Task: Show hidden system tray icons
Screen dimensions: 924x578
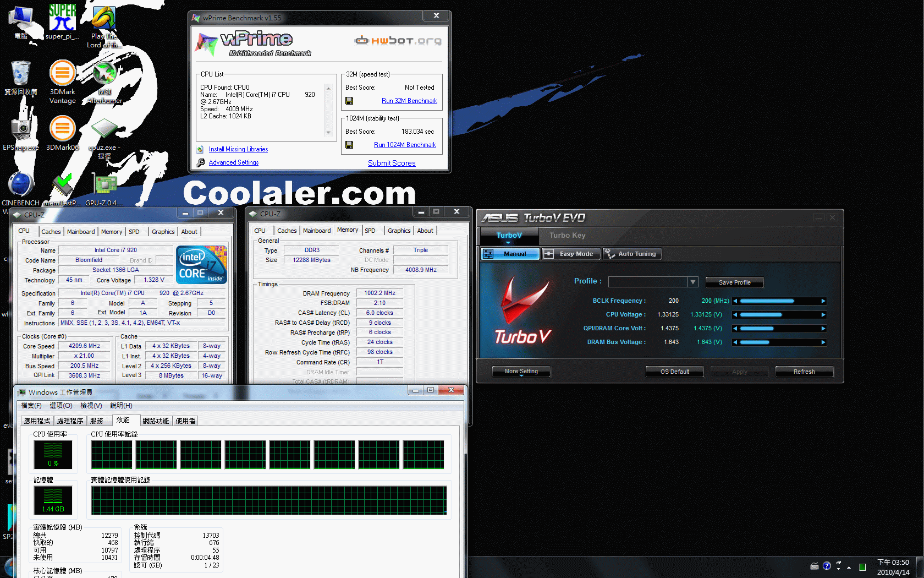Action: pyautogui.click(x=849, y=567)
